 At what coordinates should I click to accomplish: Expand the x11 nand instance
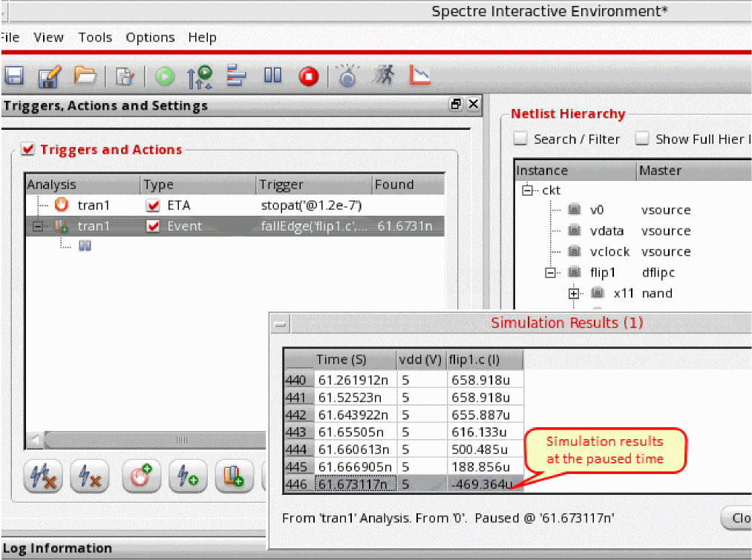tap(573, 294)
